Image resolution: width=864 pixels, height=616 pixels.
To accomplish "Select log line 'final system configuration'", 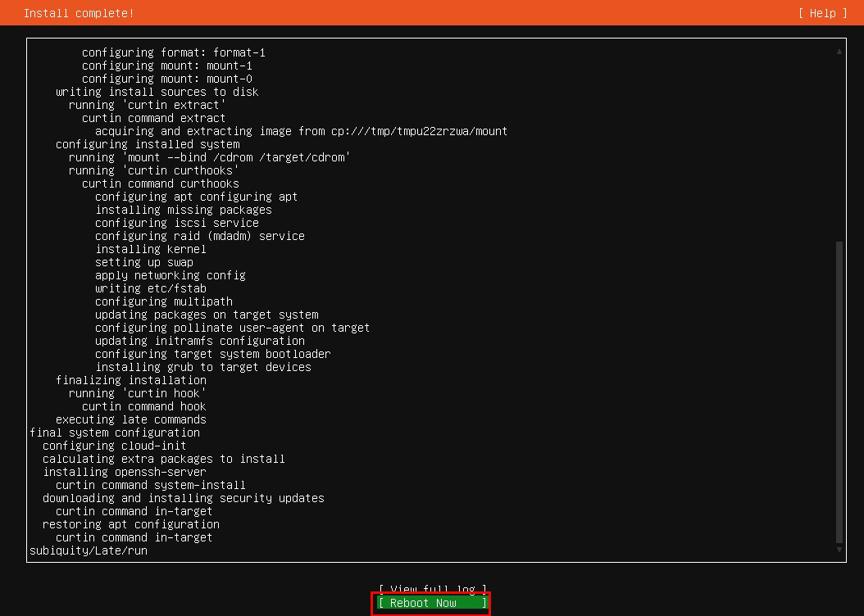I will point(115,433).
